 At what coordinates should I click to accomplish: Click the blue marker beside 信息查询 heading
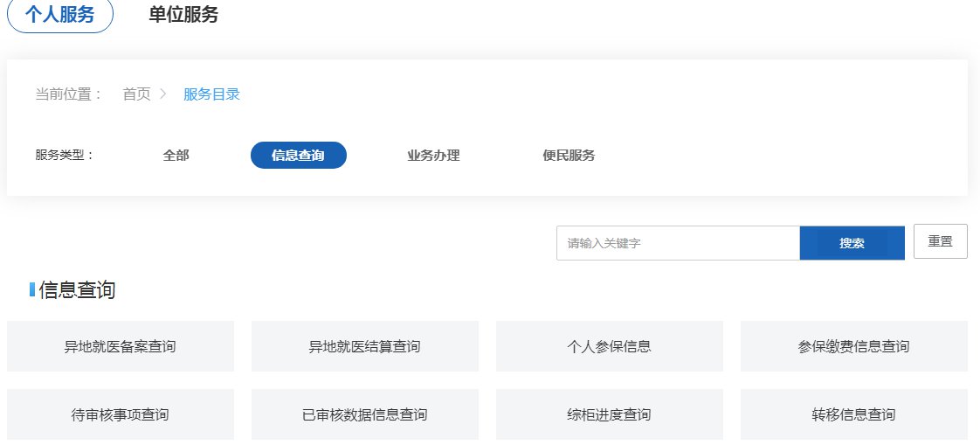tap(32, 289)
